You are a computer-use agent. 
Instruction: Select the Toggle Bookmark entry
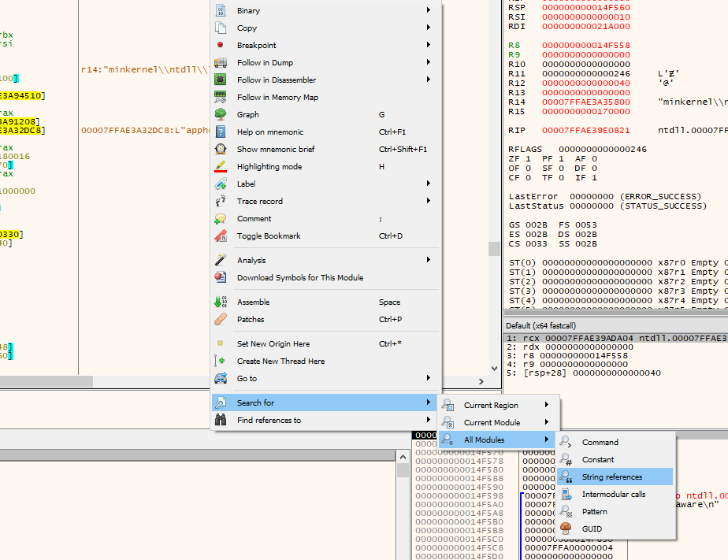coord(325,235)
